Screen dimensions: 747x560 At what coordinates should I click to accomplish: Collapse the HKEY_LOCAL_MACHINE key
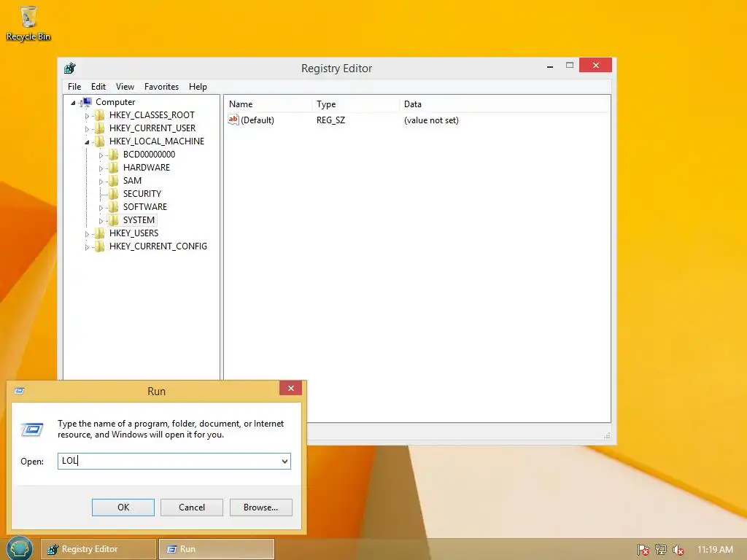point(87,142)
